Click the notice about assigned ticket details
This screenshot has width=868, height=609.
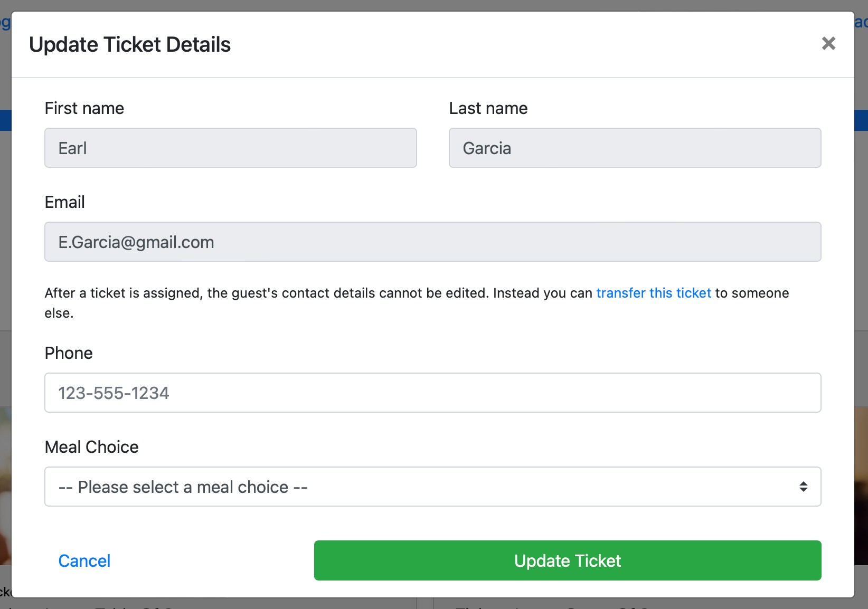tap(317, 293)
